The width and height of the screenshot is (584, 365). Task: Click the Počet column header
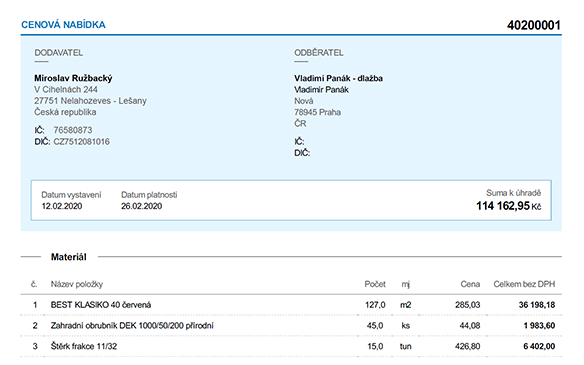375,284
